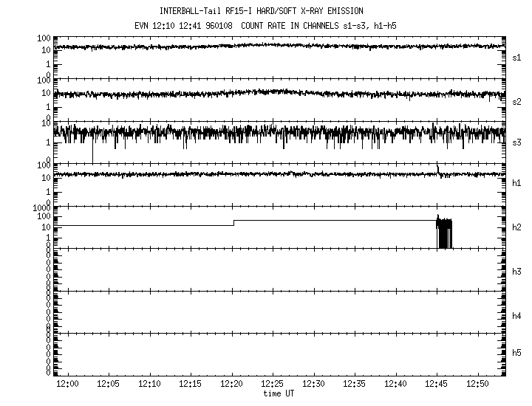Click the "time UT" axis title
This screenshot has width=532, height=406.
click(x=279, y=393)
